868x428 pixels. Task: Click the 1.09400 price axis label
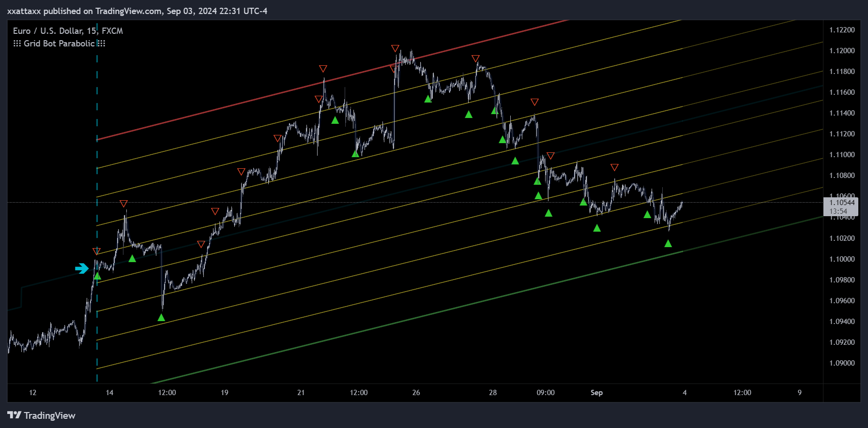pos(842,322)
